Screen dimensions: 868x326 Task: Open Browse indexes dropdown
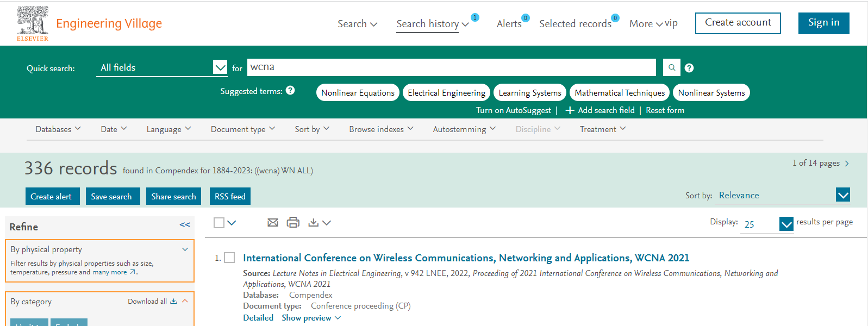pos(381,129)
